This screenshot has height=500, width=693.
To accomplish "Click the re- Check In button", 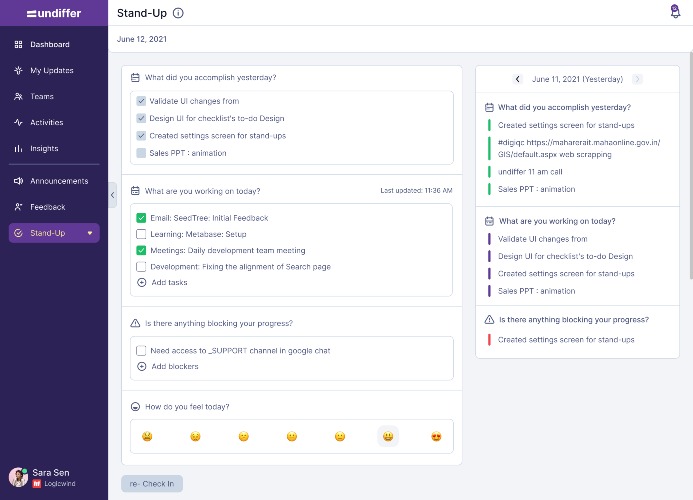I will [x=152, y=484].
